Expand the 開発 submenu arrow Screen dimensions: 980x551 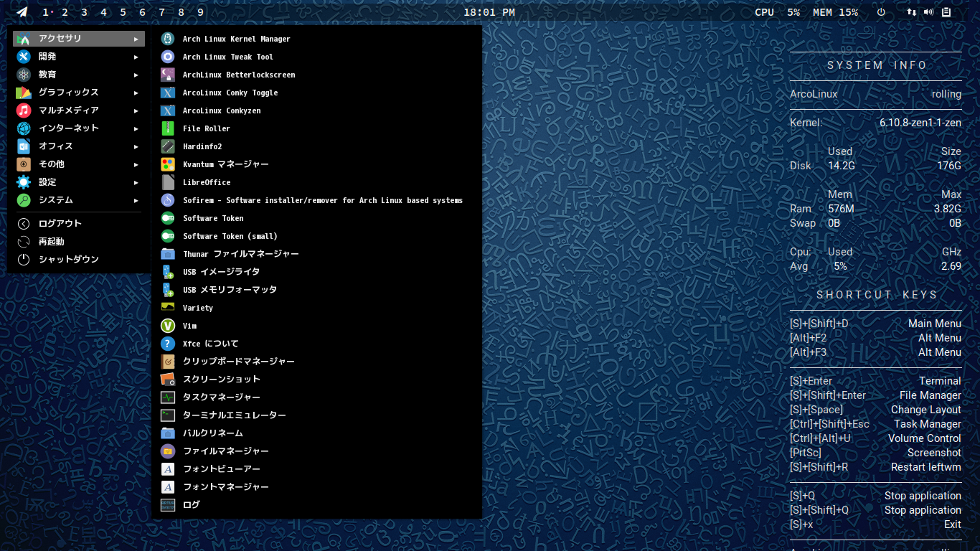136,57
